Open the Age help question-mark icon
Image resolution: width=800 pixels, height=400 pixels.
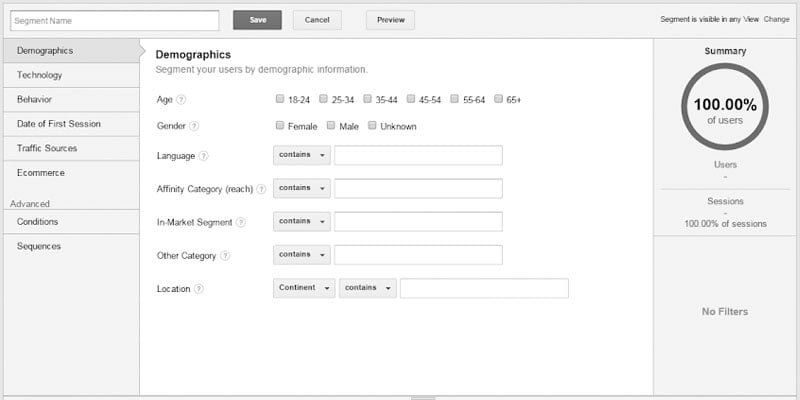(x=181, y=100)
